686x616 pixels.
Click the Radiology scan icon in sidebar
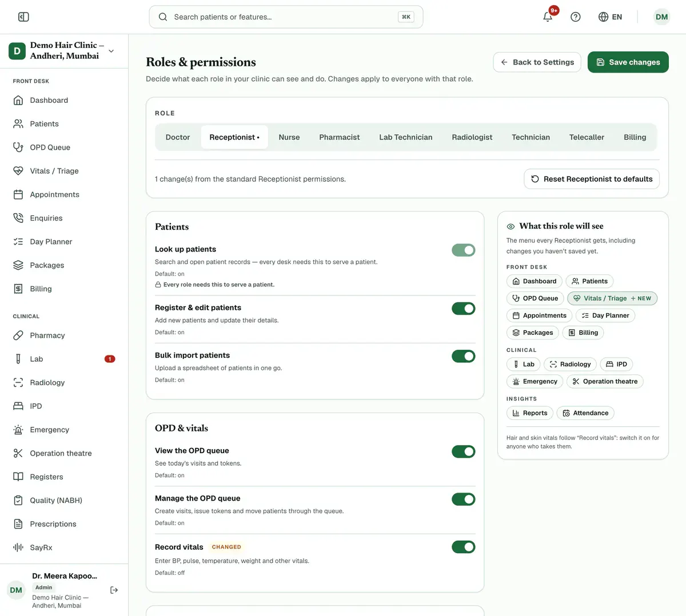point(18,382)
